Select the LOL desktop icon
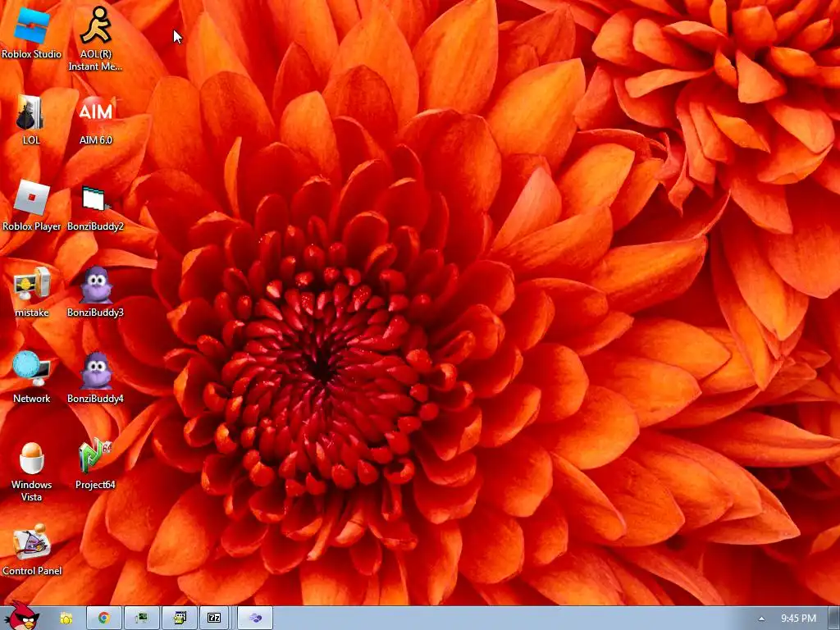 [x=30, y=119]
